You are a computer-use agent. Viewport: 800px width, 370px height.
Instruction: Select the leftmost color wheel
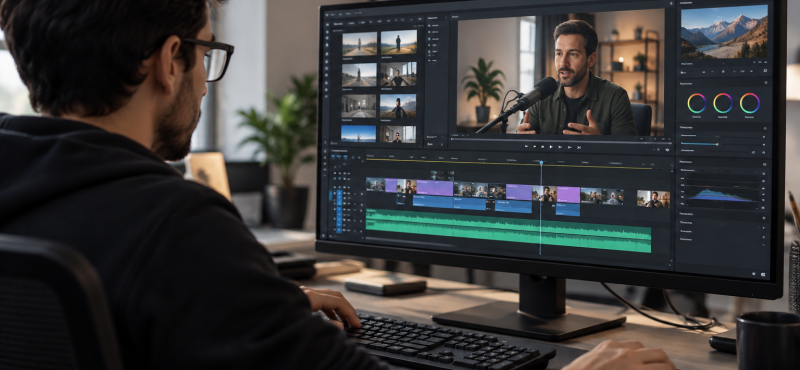pos(696,103)
